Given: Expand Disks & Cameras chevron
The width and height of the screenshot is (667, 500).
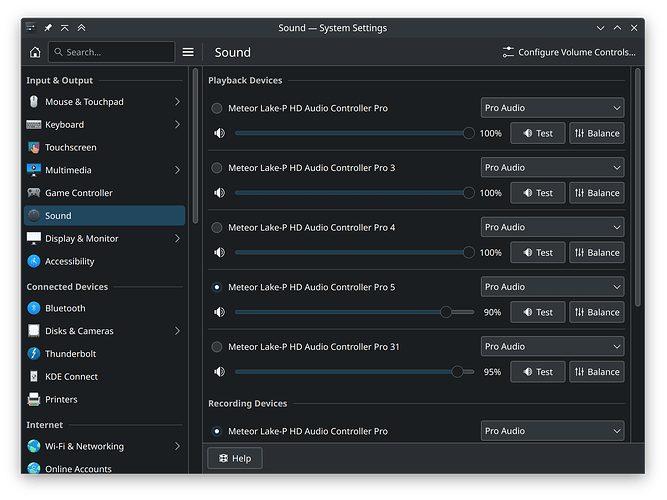Looking at the screenshot, I should [177, 331].
